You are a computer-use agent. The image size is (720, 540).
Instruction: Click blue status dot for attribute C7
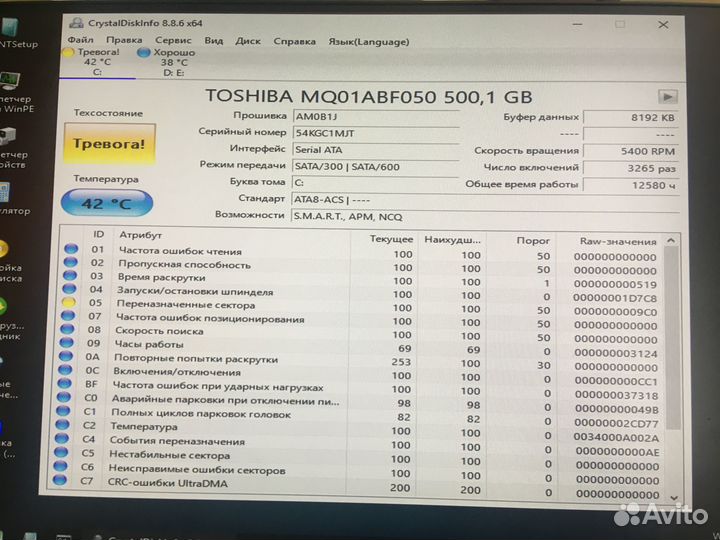(59, 480)
